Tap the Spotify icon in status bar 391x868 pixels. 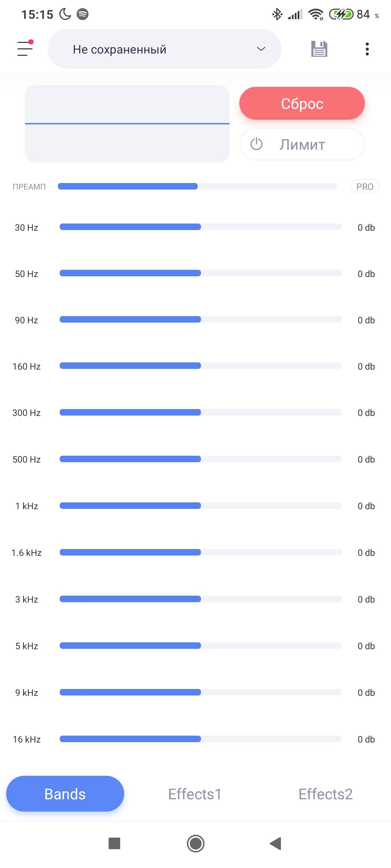pos(83,14)
